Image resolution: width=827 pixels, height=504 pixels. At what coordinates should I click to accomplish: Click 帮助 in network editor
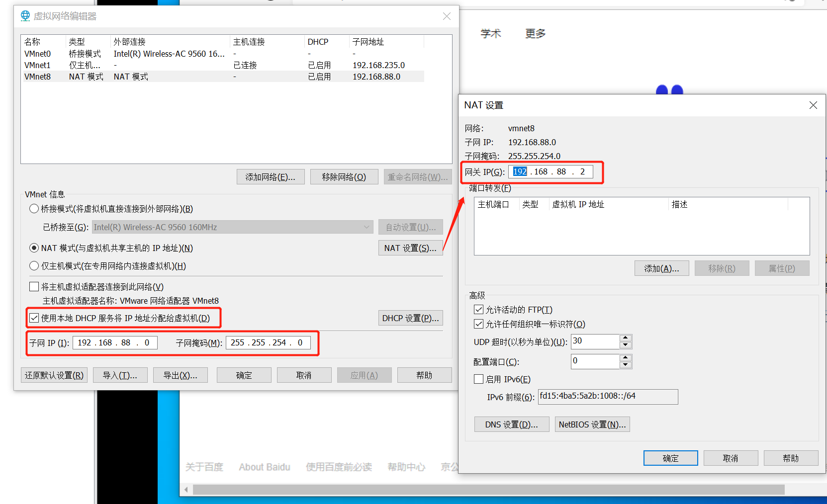click(x=425, y=375)
